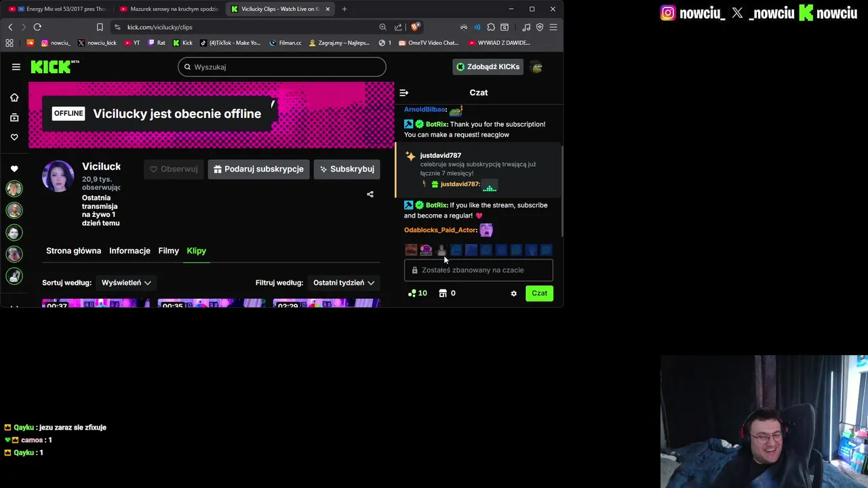Open browser zoom magnifier icon
Screen dimensions: 868x488
coord(382,27)
